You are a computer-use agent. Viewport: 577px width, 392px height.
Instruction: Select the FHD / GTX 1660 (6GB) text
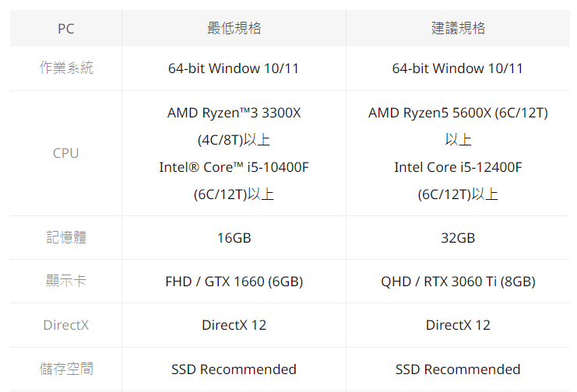tap(234, 282)
